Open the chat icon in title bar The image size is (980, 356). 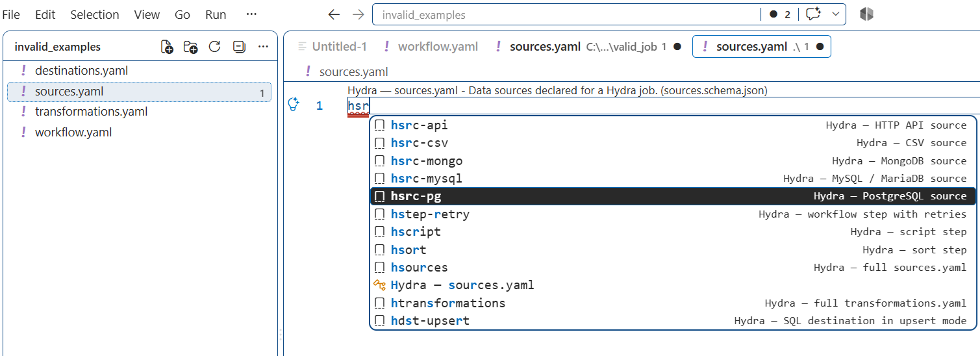click(814, 14)
